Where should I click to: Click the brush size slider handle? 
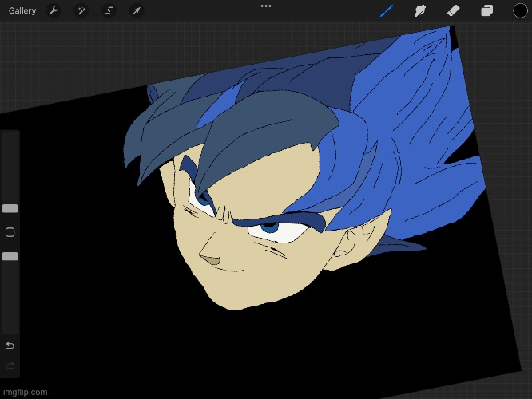[10, 208]
